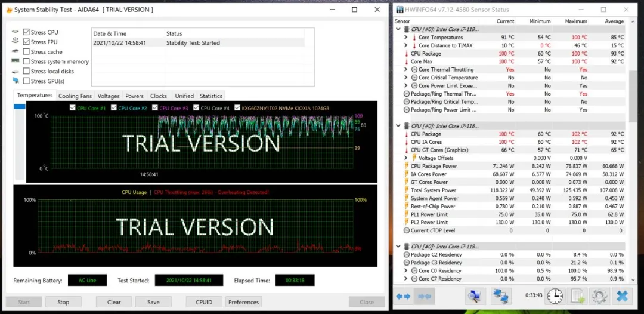The width and height of the screenshot is (644, 314).
Task: Enable Stress local disks checkbox
Action: (x=26, y=71)
